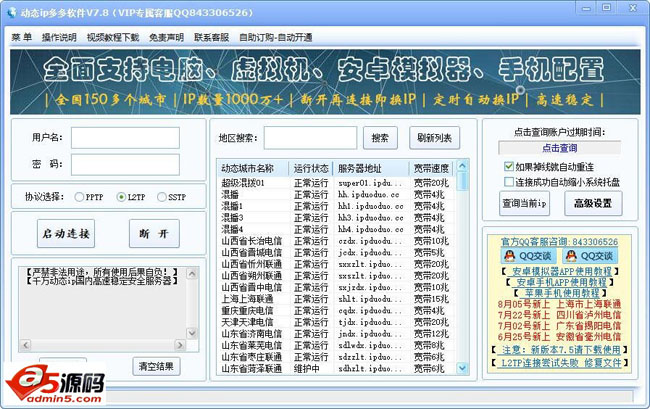Screen dimensions: 650x409
Task: Select 山东省枣庄联通 server row
Action: point(337,357)
